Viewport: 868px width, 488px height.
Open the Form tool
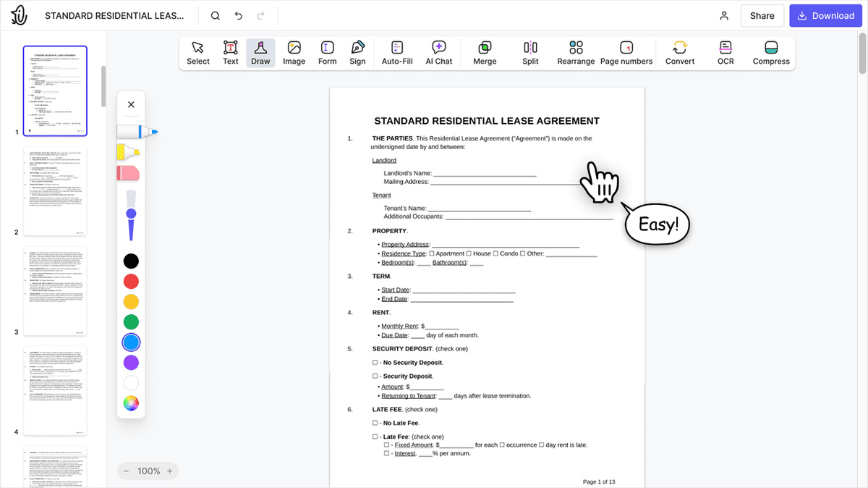328,54
